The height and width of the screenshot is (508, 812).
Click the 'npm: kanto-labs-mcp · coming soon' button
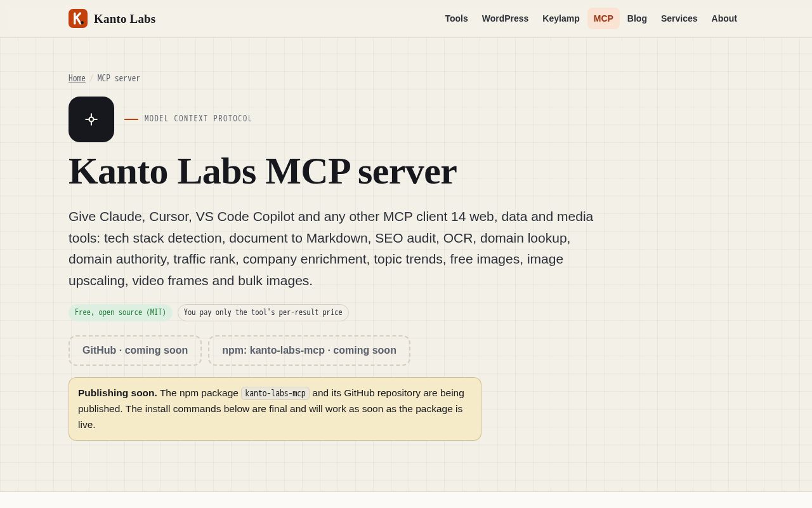309,351
